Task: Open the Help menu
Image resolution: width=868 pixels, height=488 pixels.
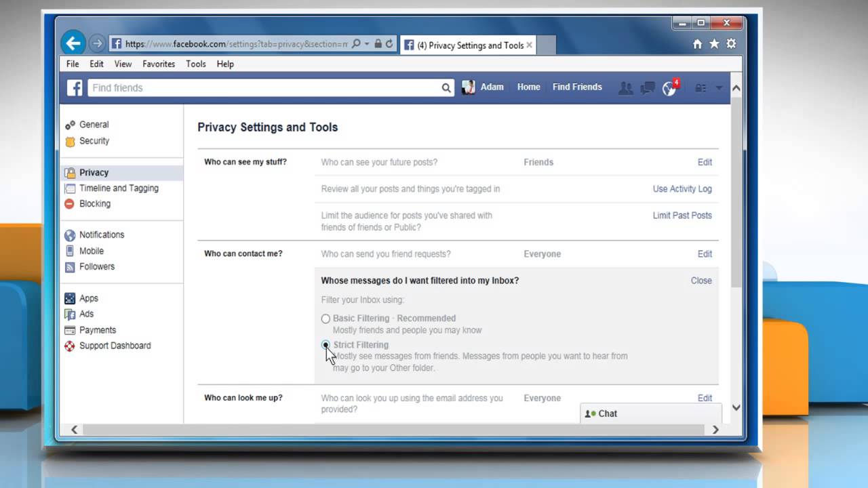Action: (225, 64)
